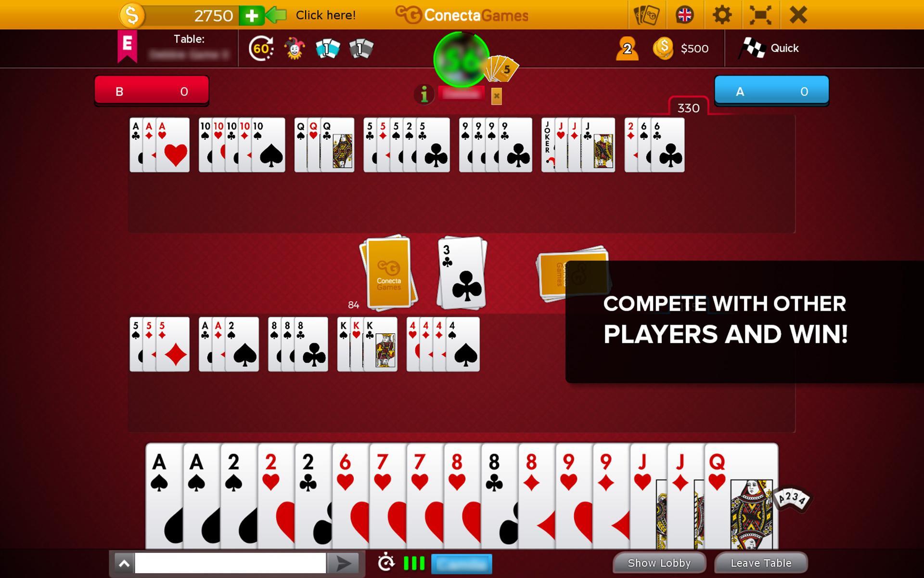Click the card deck icon in toolbar

(644, 14)
